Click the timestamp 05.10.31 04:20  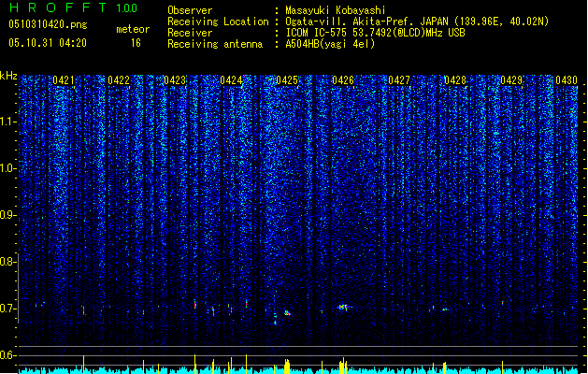pyautogui.click(x=48, y=43)
